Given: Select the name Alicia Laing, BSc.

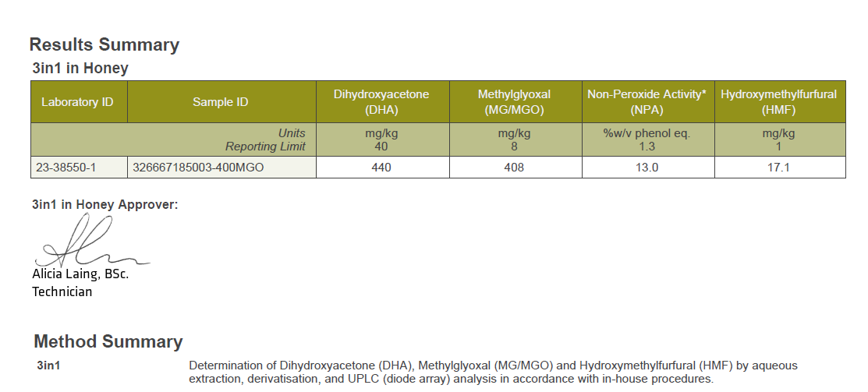Looking at the screenshot, I should tap(80, 274).
